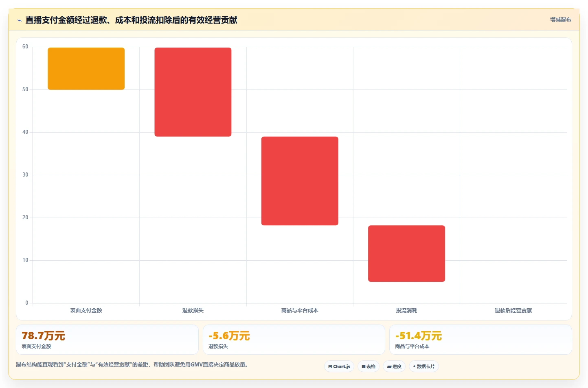Click the footnote about 瀑布结构
Viewport: 588px width, 388px height.
(132, 364)
